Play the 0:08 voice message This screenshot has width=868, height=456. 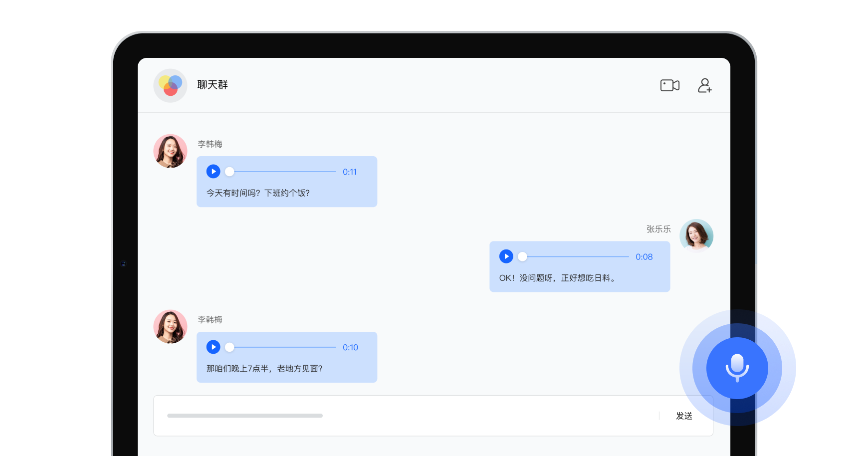[506, 256]
